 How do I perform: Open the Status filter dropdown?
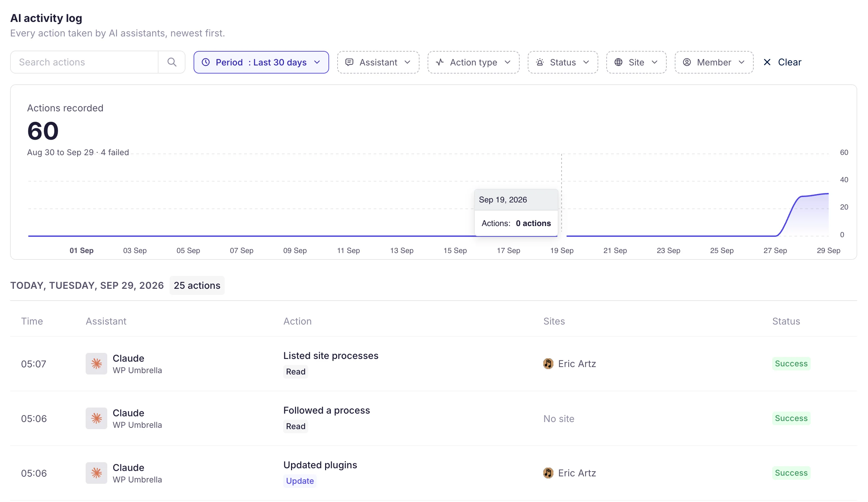(x=562, y=62)
